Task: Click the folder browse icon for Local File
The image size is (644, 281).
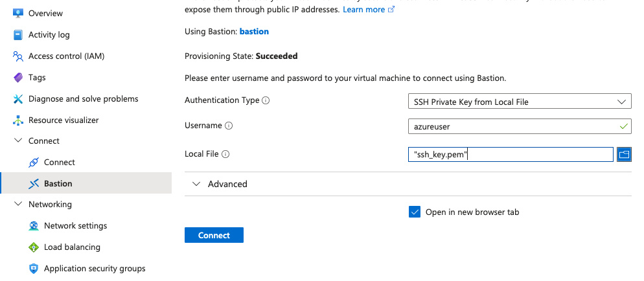Action: [x=624, y=154]
